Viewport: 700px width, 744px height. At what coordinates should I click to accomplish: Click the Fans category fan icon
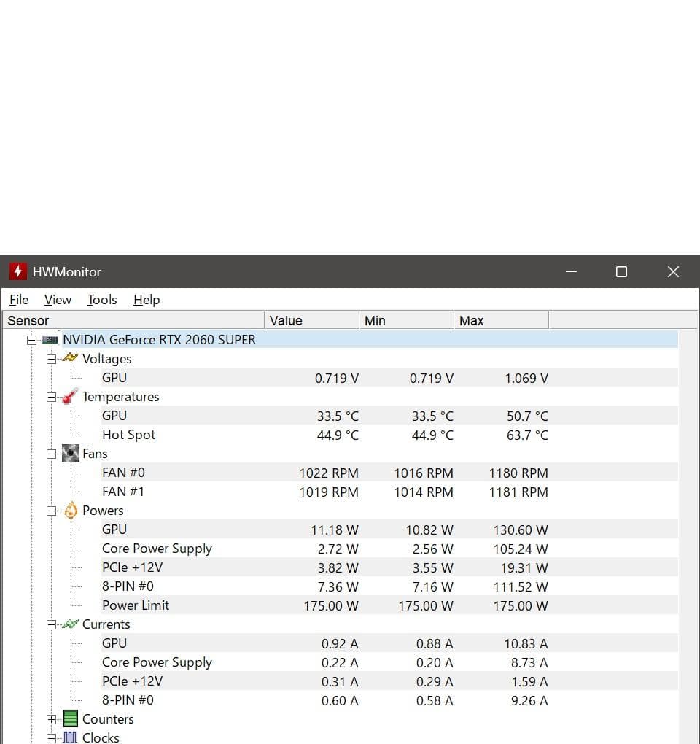(70, 454)
